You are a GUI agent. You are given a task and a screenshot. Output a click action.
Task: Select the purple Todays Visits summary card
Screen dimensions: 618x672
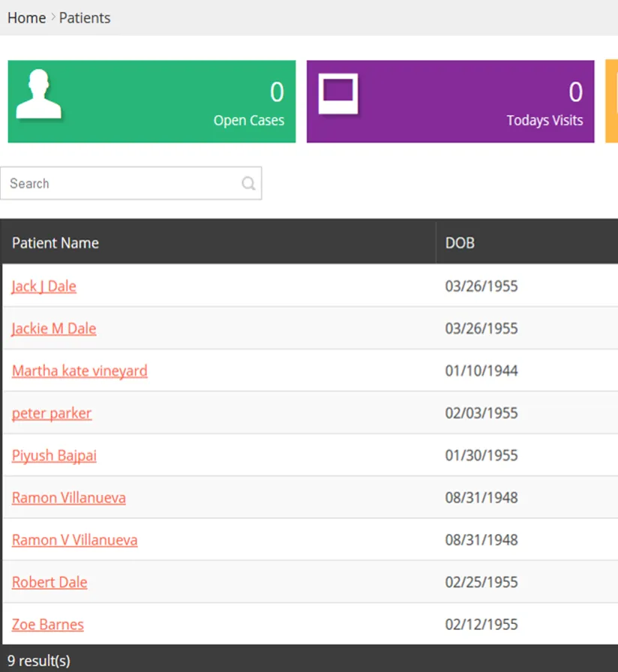[450, 101]
